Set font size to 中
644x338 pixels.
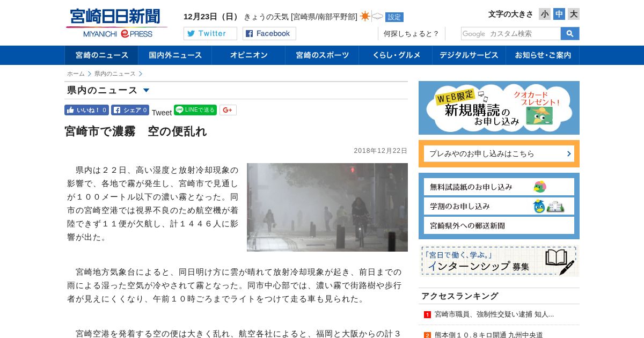(x=559, y=14)
